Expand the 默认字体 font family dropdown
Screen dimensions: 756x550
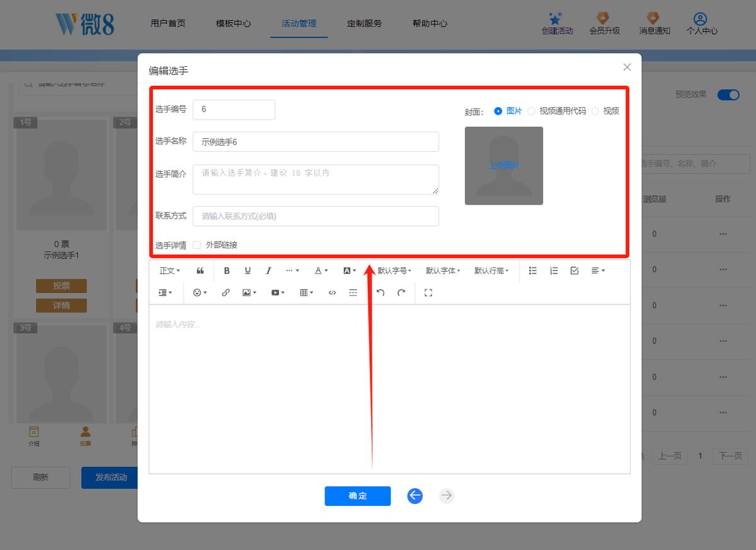[x=443, y=270]
